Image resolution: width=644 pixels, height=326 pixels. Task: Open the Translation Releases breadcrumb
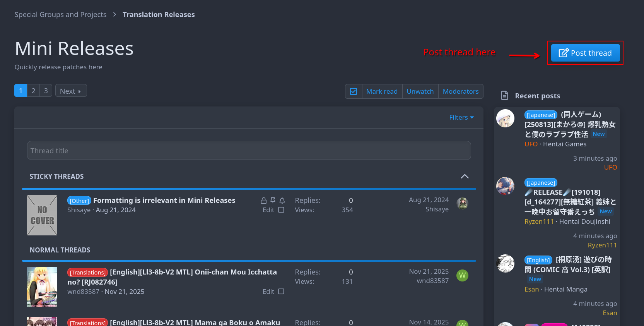pos(159,15)
